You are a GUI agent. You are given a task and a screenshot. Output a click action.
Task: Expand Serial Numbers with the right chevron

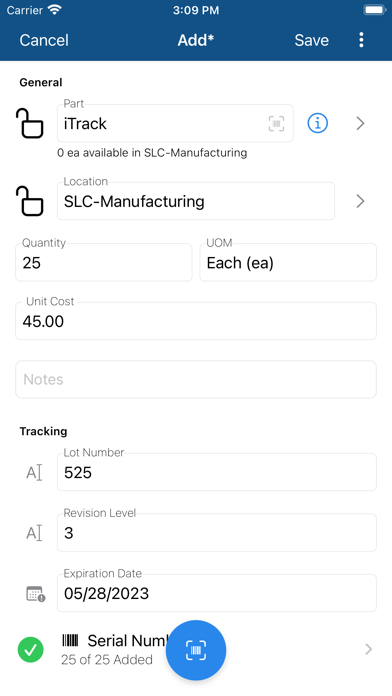(368, 649)
